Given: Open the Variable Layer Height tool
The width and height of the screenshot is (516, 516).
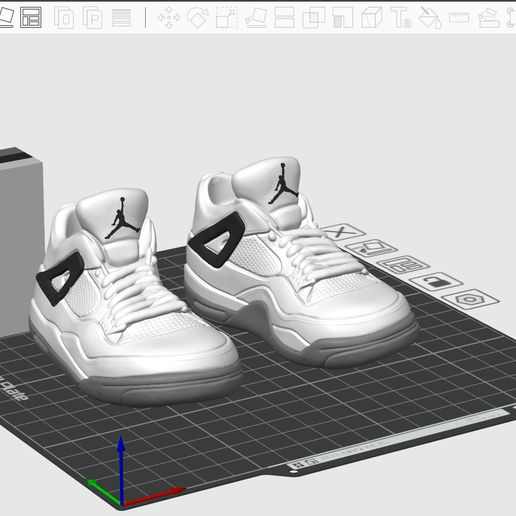Looking at the screenshot, I should point(121,18).
